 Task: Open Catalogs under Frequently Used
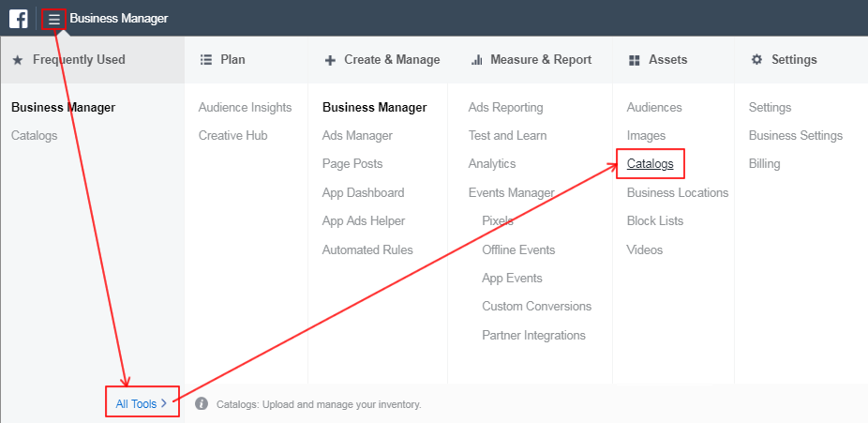(35, 136)
